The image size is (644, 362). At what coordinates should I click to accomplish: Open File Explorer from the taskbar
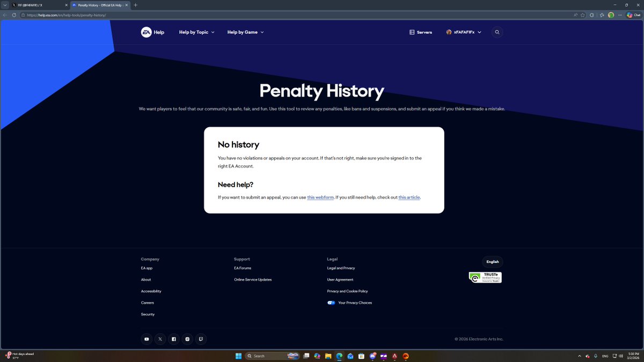click(328, 356)
